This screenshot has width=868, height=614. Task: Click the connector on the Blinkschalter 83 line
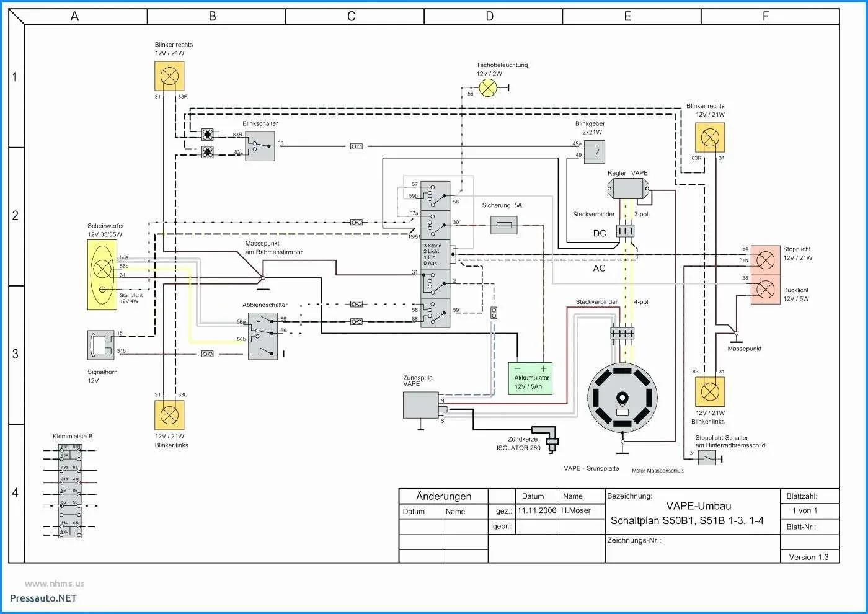[356, 146]
